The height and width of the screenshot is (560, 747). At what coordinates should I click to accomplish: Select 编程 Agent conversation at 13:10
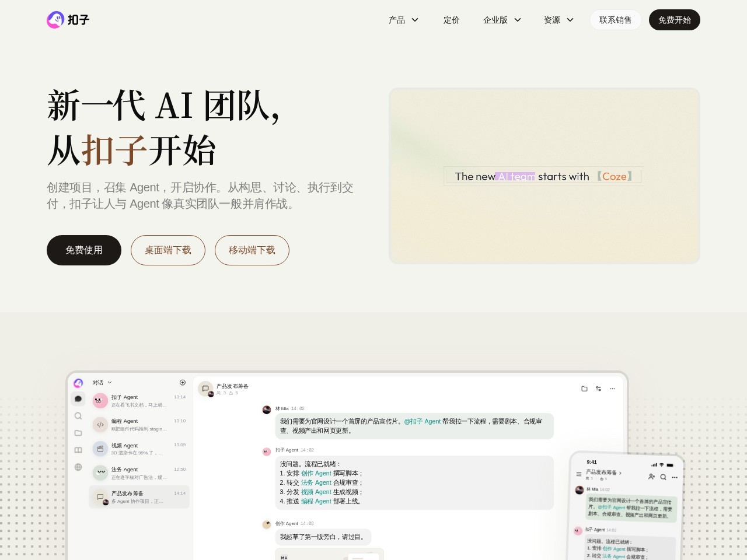click(x=139, y=425)
